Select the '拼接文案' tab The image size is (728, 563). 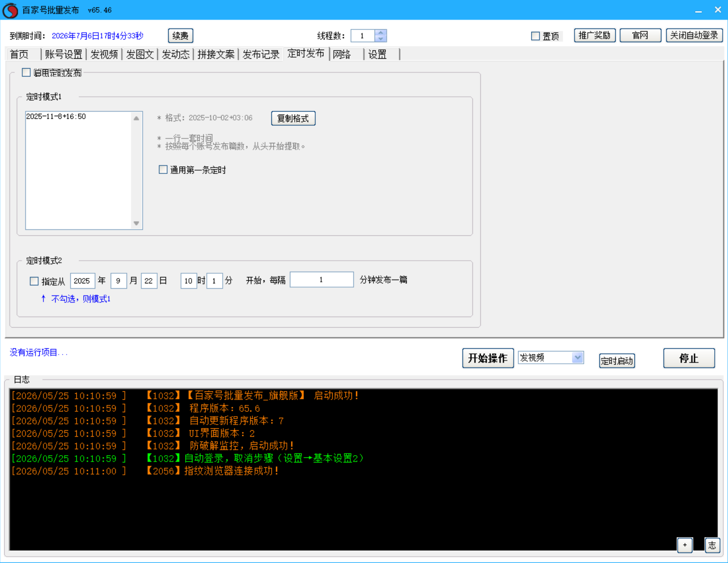pos(216,54)
